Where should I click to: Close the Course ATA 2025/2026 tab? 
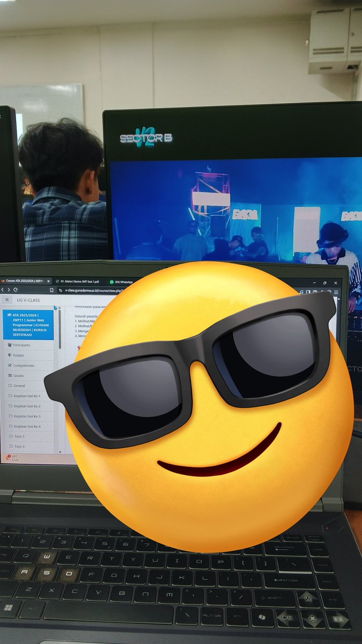coord(48,281)
